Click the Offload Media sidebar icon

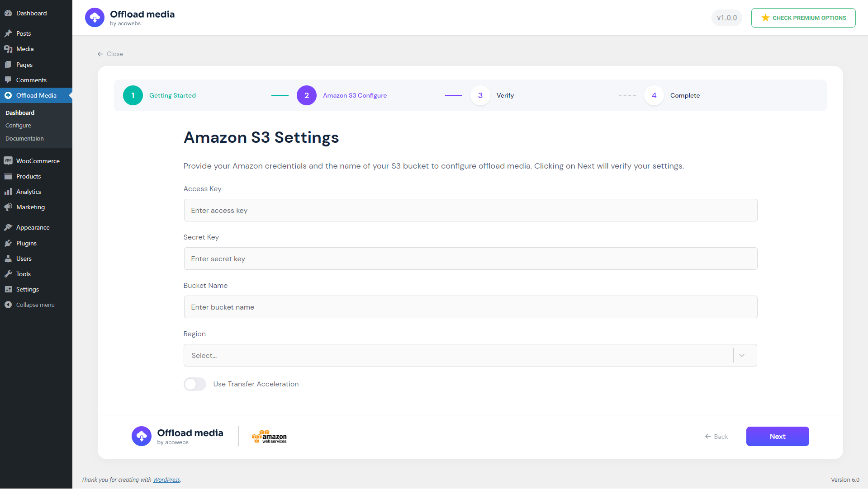[x=8, y=95]
